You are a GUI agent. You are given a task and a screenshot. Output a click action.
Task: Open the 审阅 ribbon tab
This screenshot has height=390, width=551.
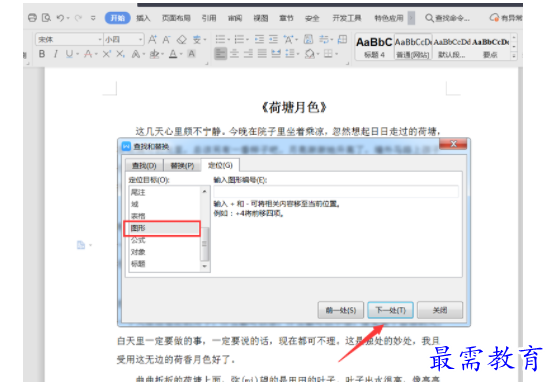point(235,18)
